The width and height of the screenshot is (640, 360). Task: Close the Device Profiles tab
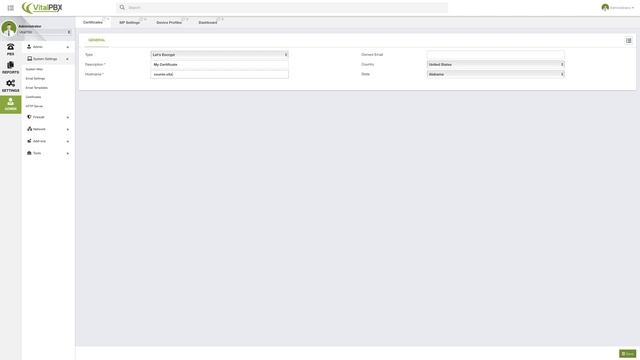point(187,19)
